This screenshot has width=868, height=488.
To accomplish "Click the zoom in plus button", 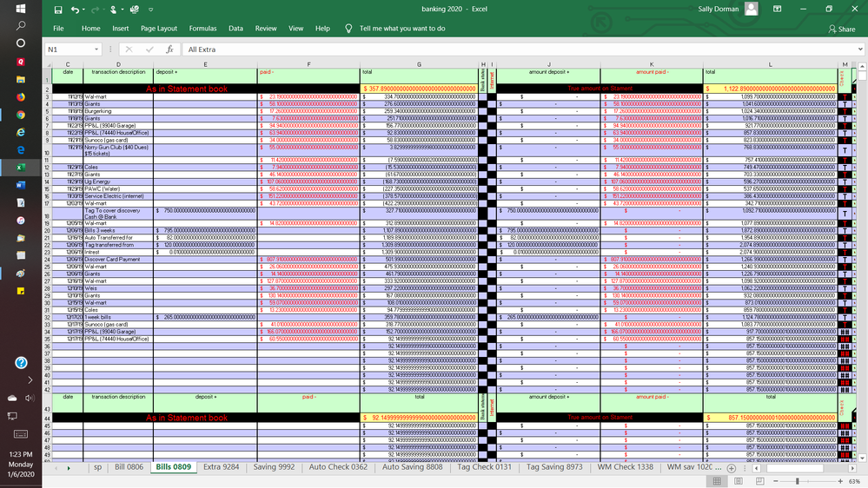I will pyautogui.click(x=840, y=481).
